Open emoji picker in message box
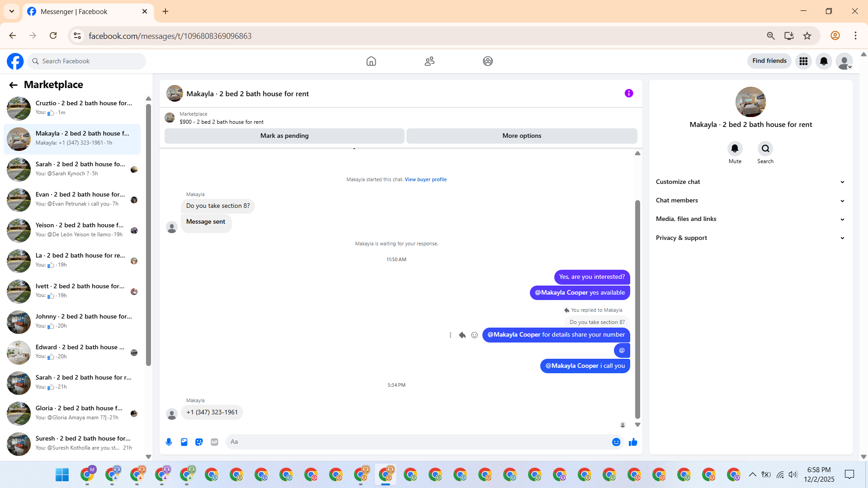 pos(616,442)
